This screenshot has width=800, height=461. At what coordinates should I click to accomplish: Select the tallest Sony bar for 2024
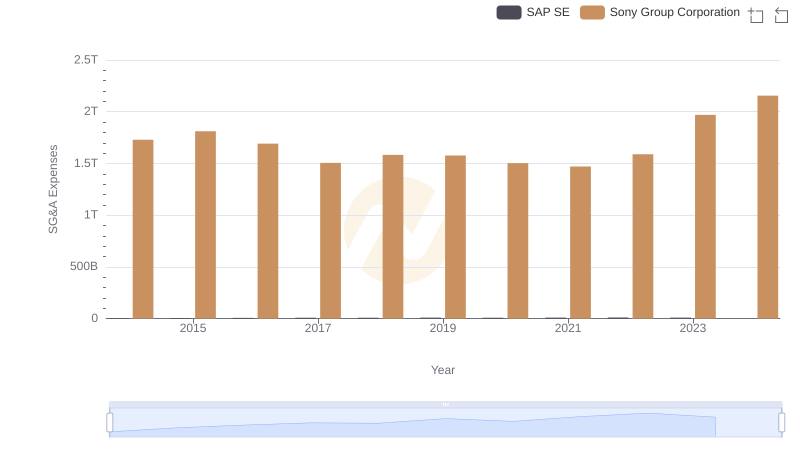coord(767,207)
